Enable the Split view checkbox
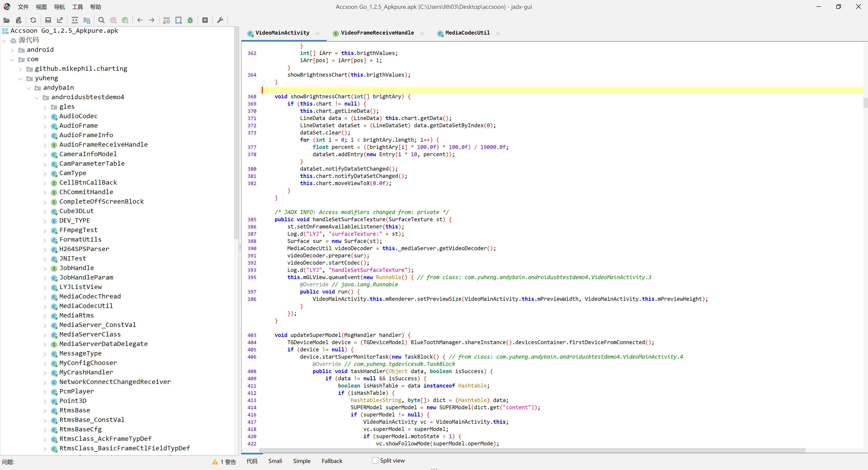 [375, 460]
